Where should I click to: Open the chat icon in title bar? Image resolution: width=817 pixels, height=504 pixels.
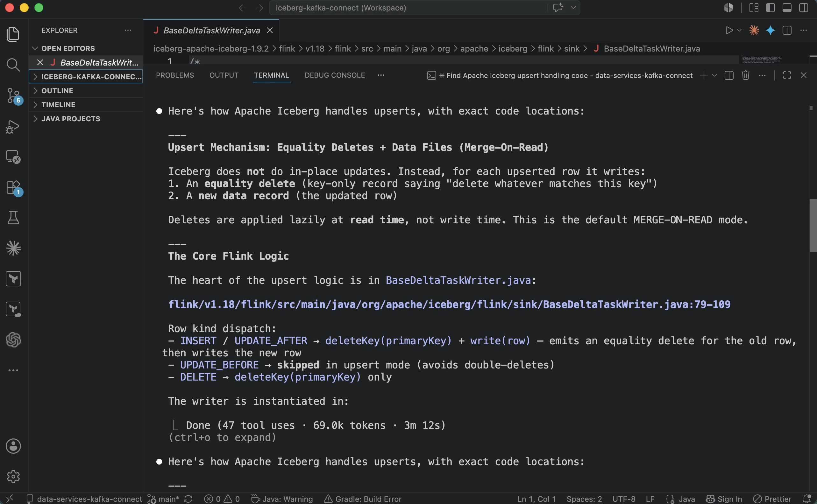click(x=558, y=8)
